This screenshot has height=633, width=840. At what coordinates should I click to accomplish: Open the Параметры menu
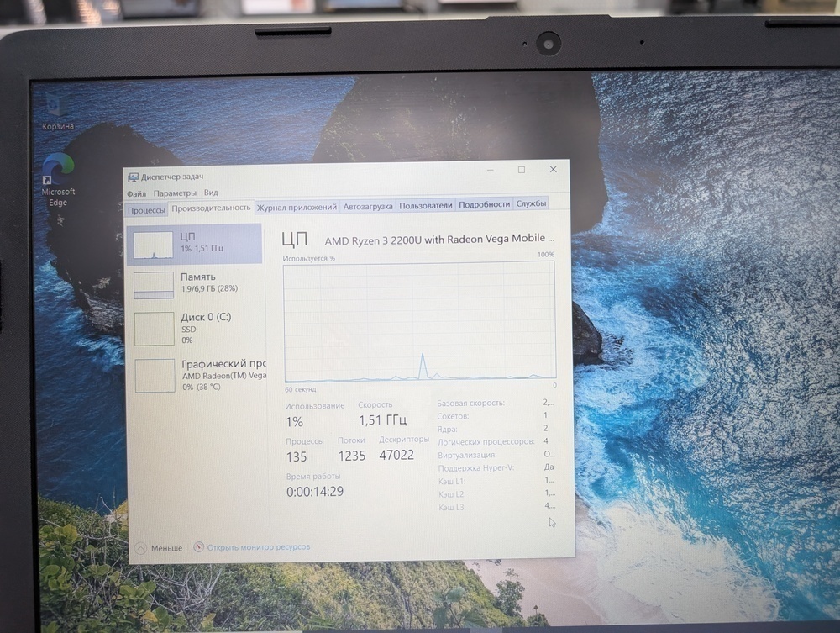tap(175, 193)
